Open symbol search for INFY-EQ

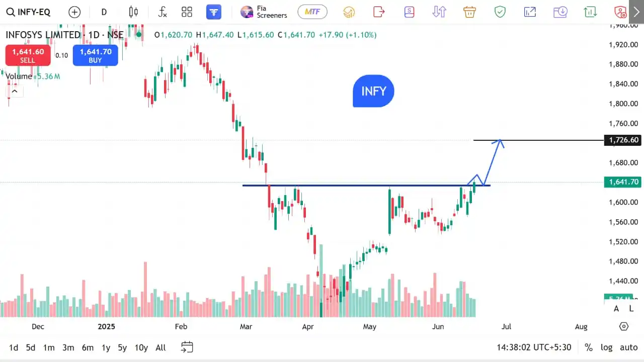(x=29, y=12)
